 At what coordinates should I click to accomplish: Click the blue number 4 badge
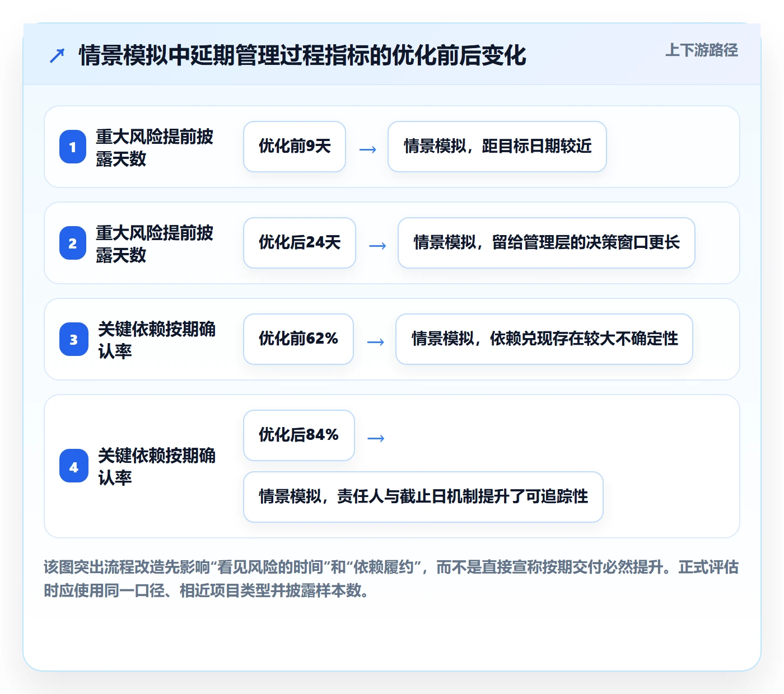point(74,466)
